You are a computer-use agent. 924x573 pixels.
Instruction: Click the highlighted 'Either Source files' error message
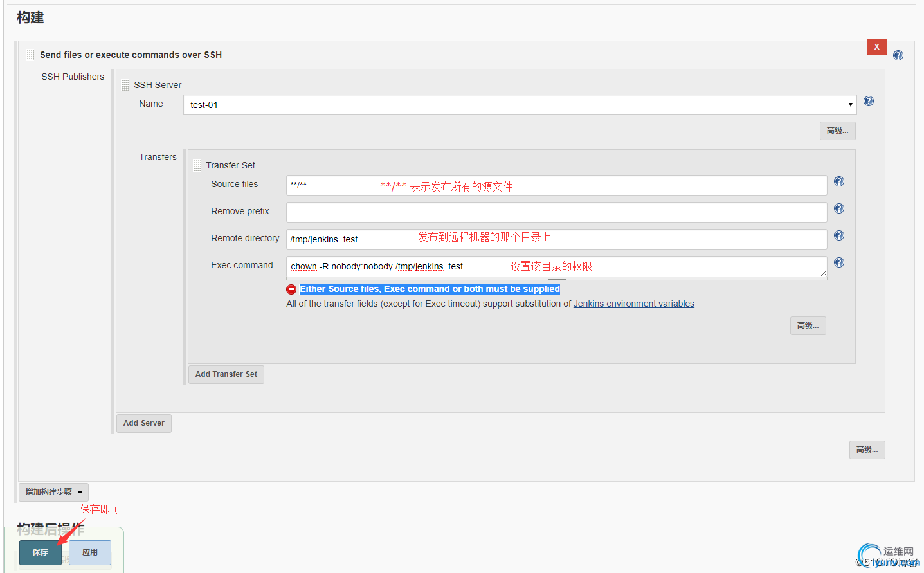click(430, 289)
